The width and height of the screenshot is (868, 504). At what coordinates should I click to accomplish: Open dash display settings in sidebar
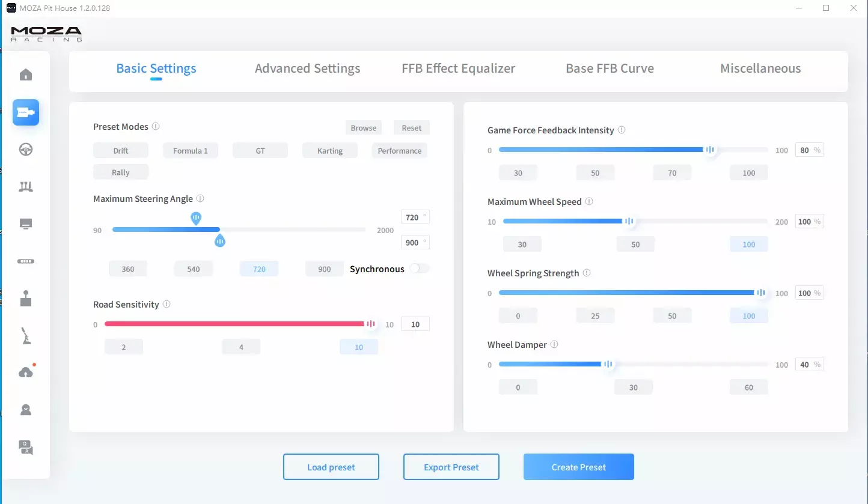[26, 224]
